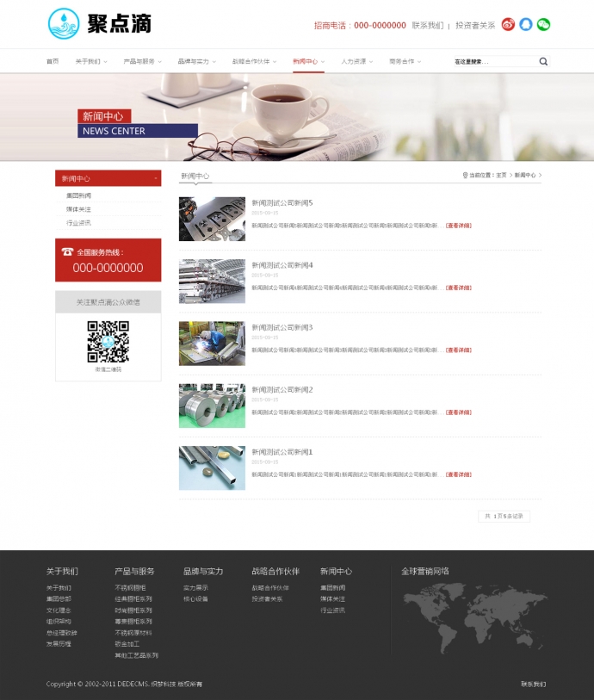Image resolution: width=594 pixels, height=700 pixels.
Task: Expand the 品牌与实力 nav chevron
Action: click(x=214, y=62)
